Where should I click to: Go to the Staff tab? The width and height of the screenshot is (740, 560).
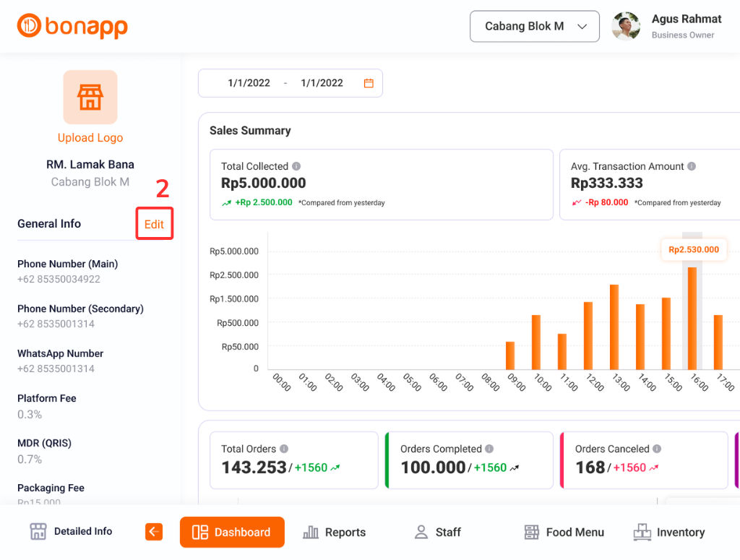click(437, 532)
